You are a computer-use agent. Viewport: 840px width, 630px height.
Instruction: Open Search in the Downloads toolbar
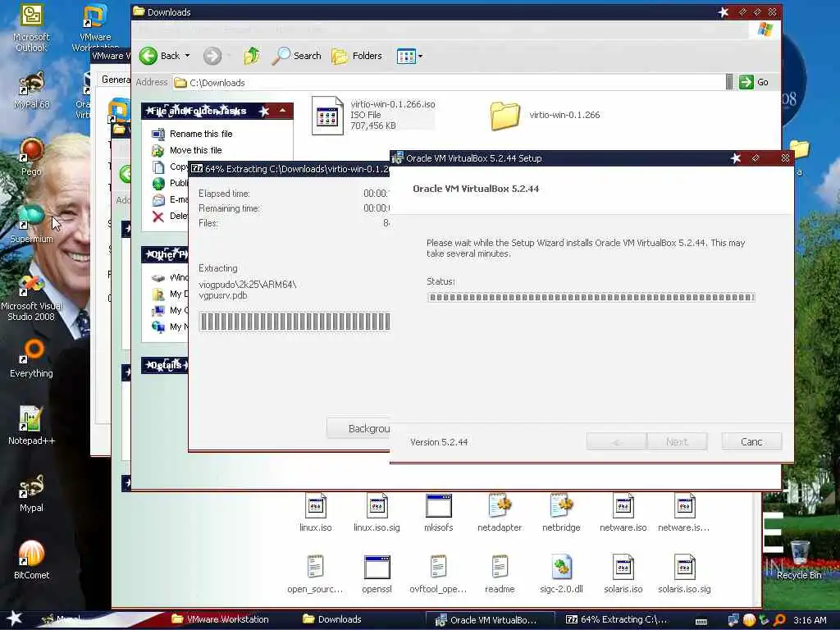pos(297,56)
